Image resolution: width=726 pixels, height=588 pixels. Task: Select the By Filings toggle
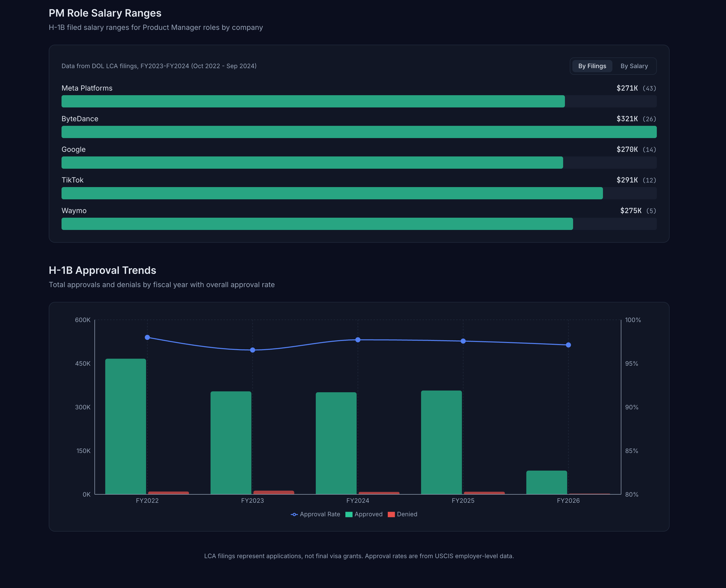click(592, 66)
